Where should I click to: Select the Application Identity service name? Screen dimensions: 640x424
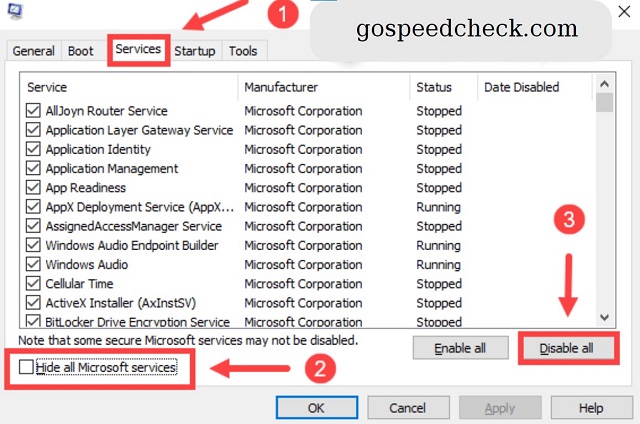click(x=98, y=149)
